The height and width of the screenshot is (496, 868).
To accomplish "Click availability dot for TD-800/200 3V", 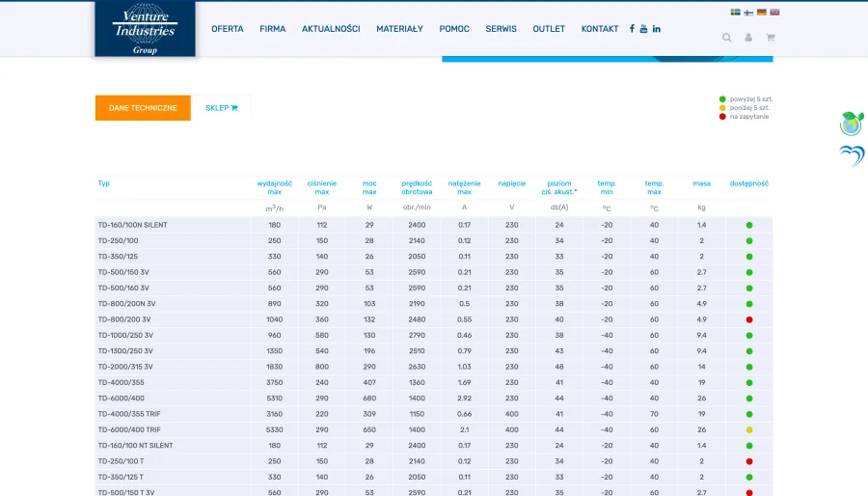I will [749, 319].
